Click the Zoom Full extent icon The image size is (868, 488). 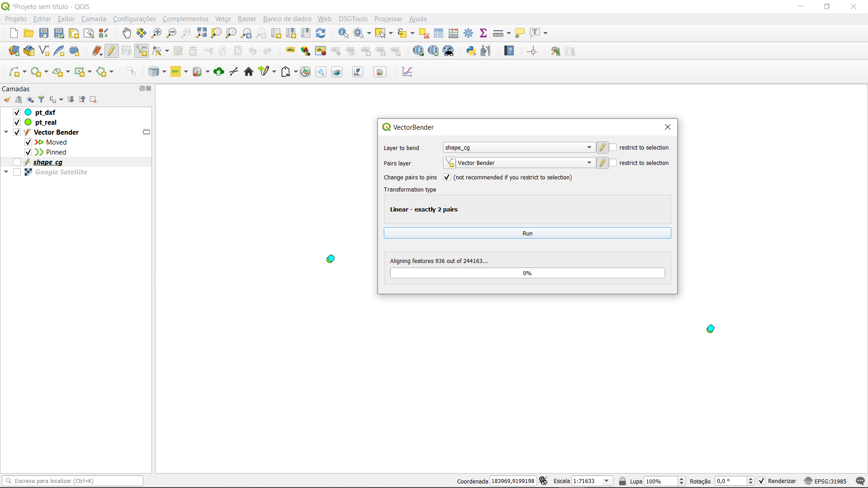[201, 33]
